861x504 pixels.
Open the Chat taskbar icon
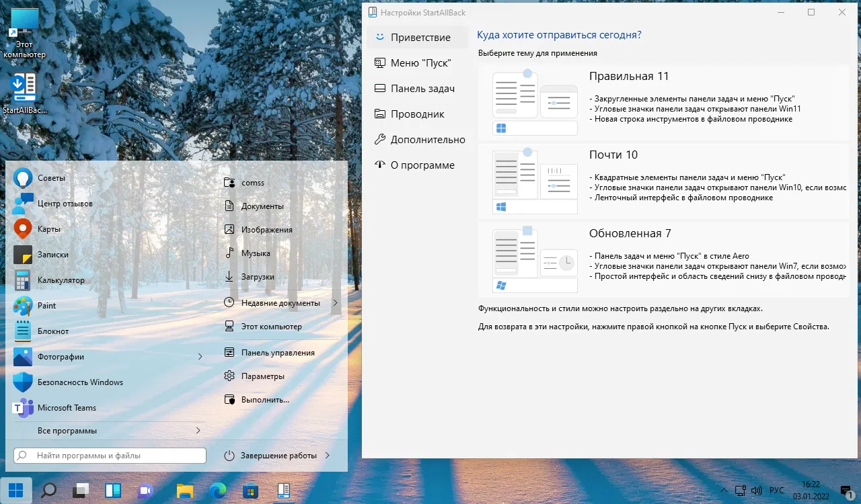pos(145,491)
